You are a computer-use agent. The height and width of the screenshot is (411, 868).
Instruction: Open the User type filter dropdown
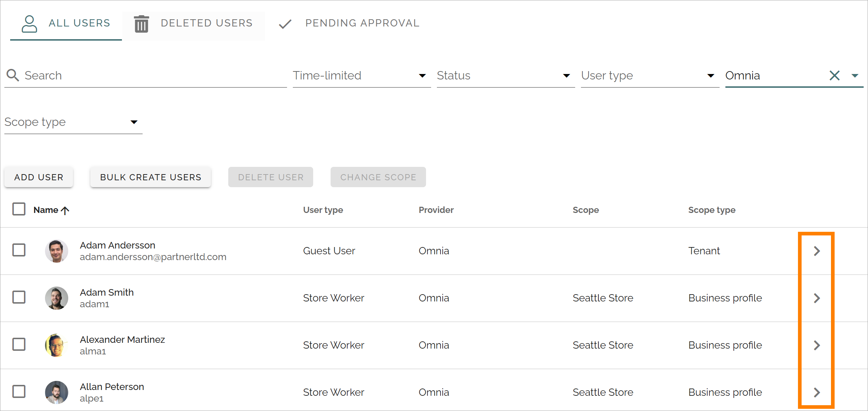coord(650,75)
